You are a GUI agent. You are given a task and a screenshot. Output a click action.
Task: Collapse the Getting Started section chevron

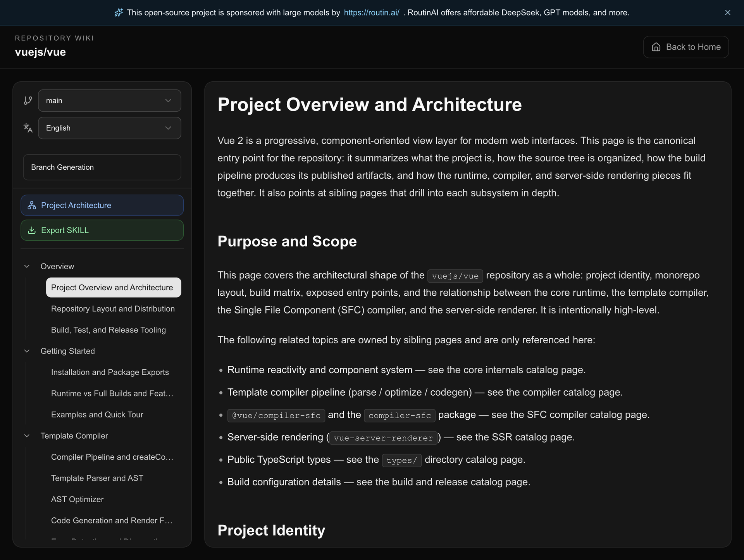coord(27,351)
